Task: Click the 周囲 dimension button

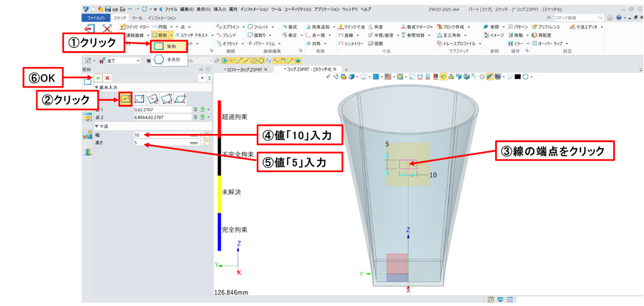Action: pyautogui.click(x=376, y=44)
